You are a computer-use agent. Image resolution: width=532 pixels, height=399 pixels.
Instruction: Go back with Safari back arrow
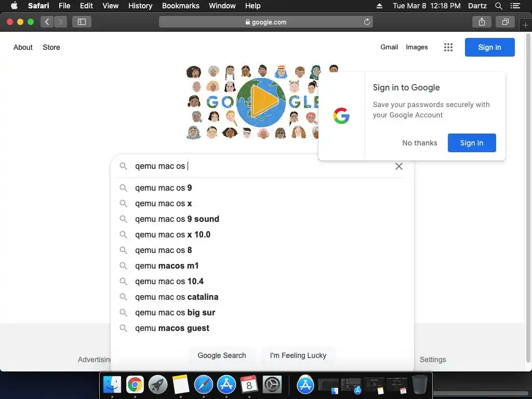(47, 22)
